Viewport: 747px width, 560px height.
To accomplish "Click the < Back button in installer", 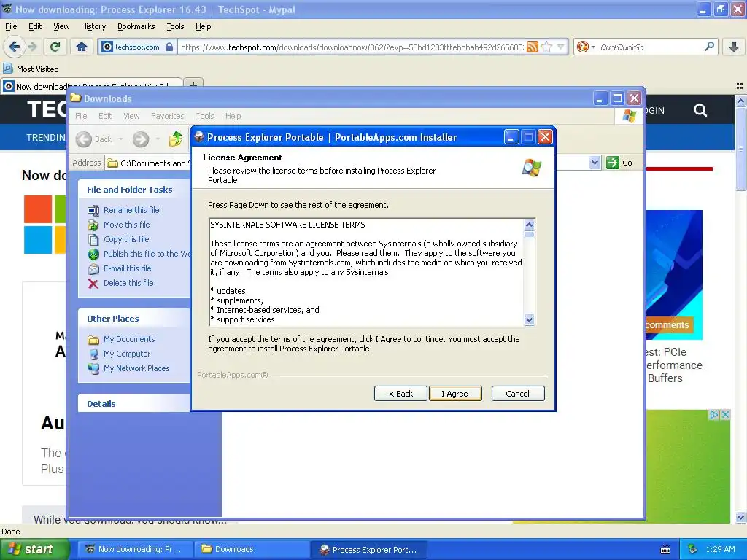I will [x=400, y=394].
